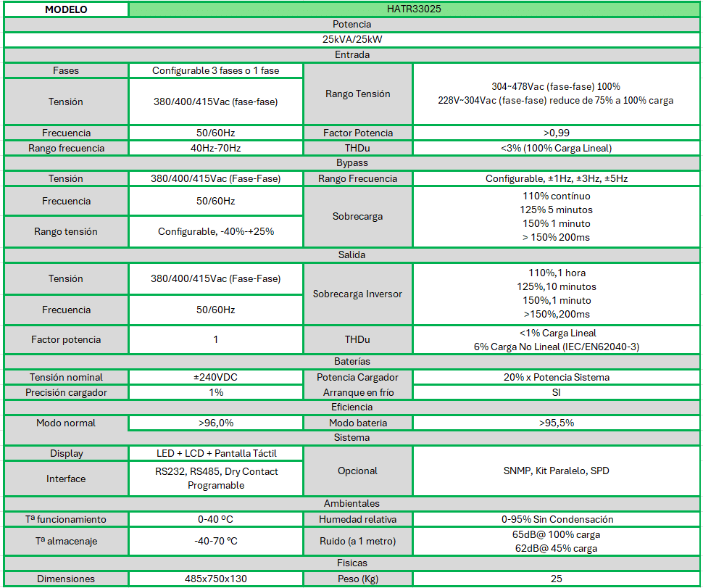Select the '110%,1 hora' line

coord(557,273)
